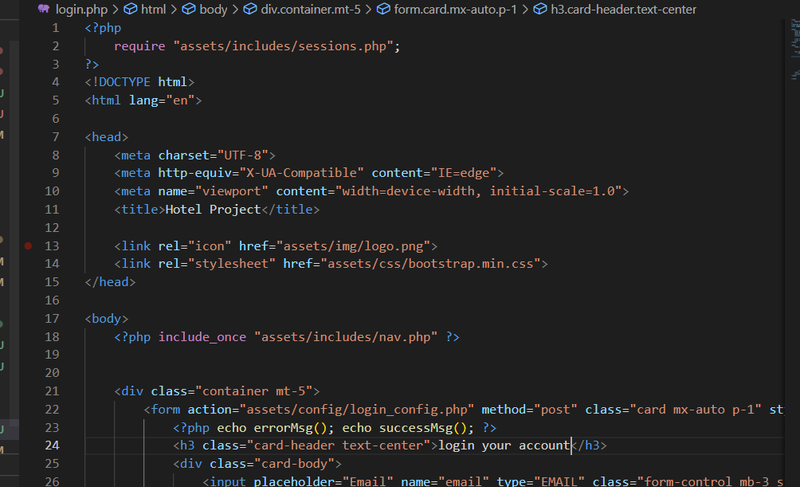Expand the body breadcrumb symbol list
Image resolution: width=800 pixels, height=487 pixels.
point(213,9)
